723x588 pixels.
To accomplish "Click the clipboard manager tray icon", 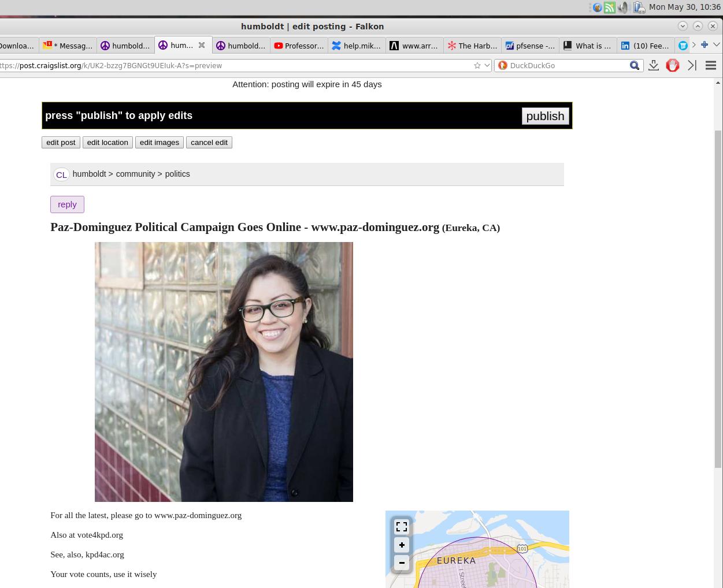I will tap(639, 8).
